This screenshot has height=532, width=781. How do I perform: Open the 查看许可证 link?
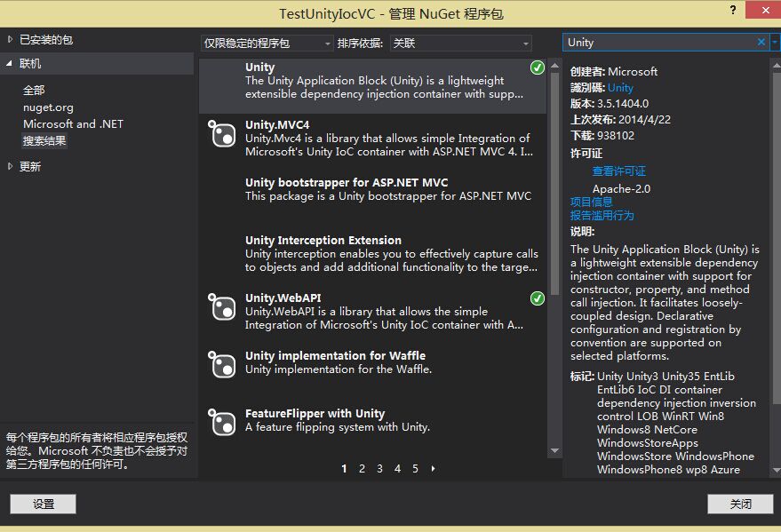tap(618, 171)
